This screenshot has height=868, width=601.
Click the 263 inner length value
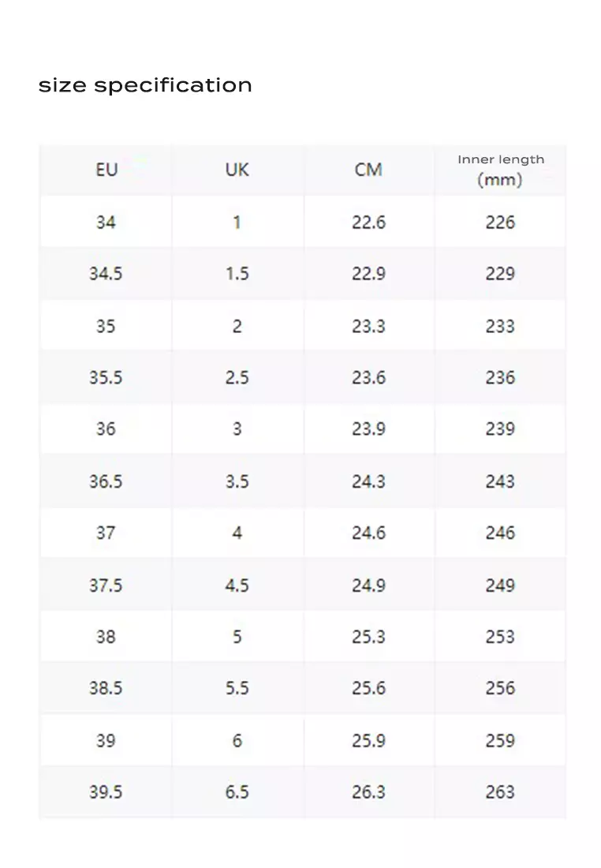[x=500, y=791]
